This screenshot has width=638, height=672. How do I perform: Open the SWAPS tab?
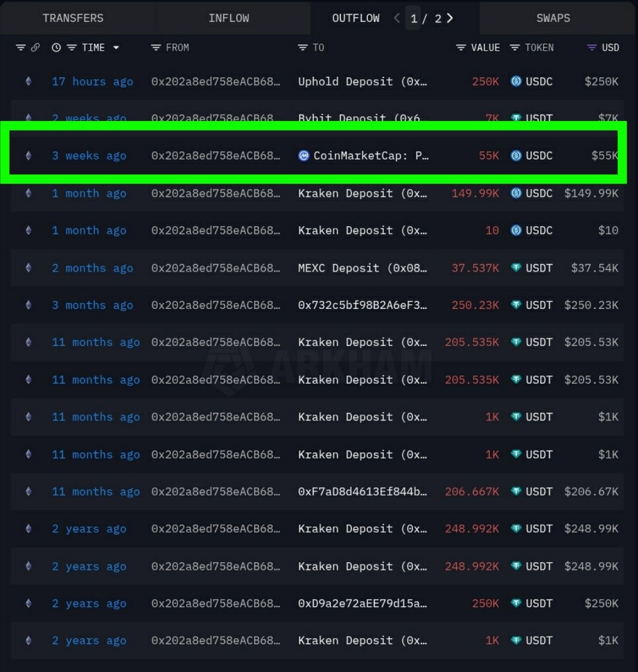553,18
